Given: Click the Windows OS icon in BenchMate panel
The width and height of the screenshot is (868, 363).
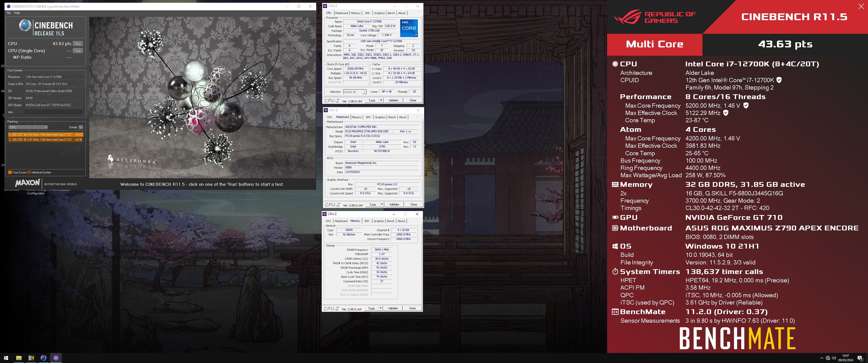Looking at the screenshot, I should [x=615, y=246].
